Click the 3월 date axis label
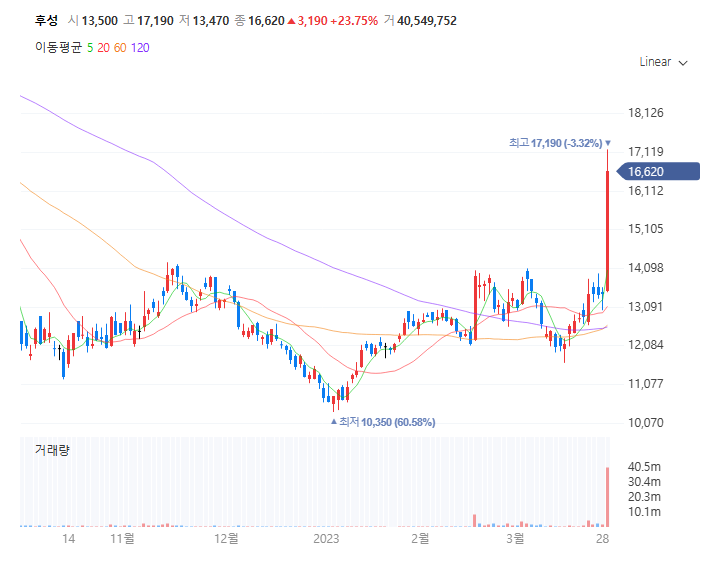The image size is (710, 561). [515, 538]
